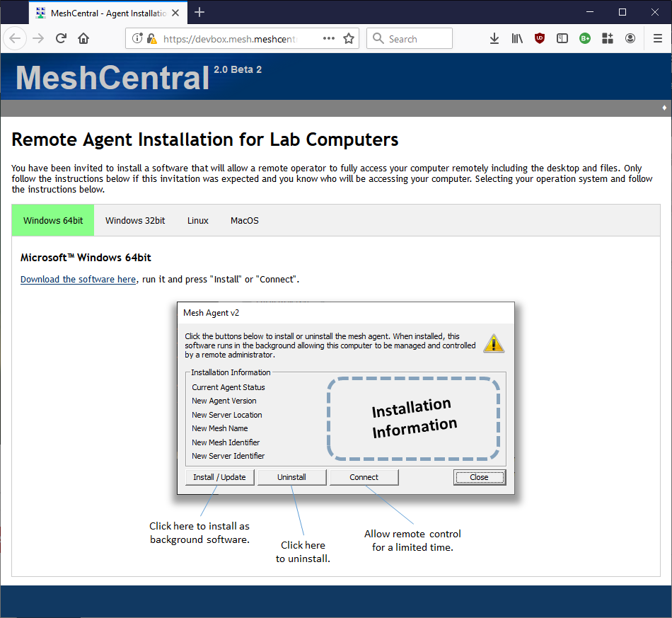This screenshot has width=672, height=618.
Task: Click 'Remote Agent Installation for Lab Computers' title
Action: [x=205, y=140]
